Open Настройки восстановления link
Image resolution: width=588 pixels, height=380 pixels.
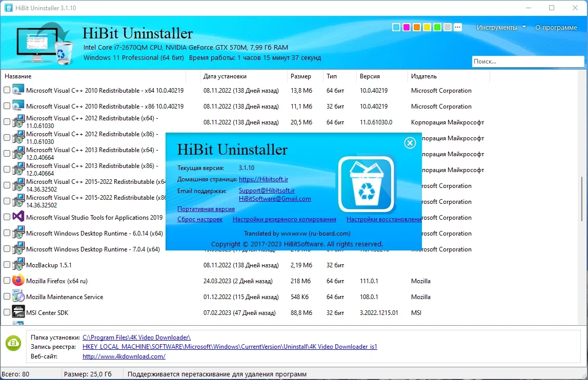tap(384, 219)
